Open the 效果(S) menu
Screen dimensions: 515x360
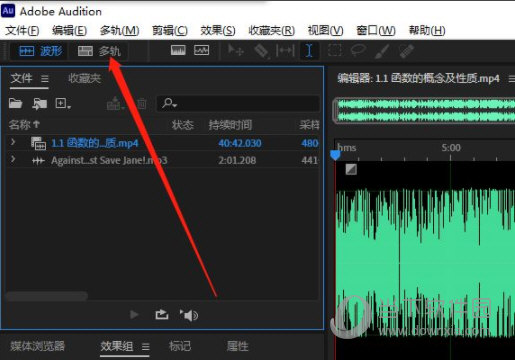click(218, 30)
